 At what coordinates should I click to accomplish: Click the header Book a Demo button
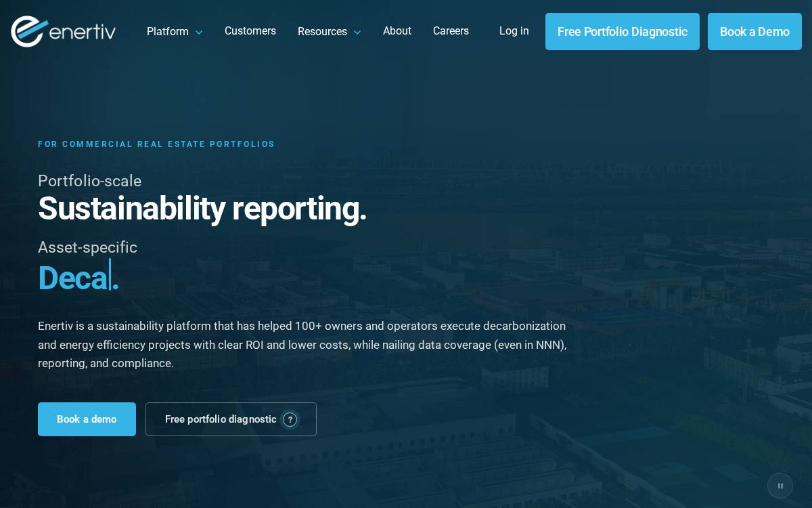point(754,32)
